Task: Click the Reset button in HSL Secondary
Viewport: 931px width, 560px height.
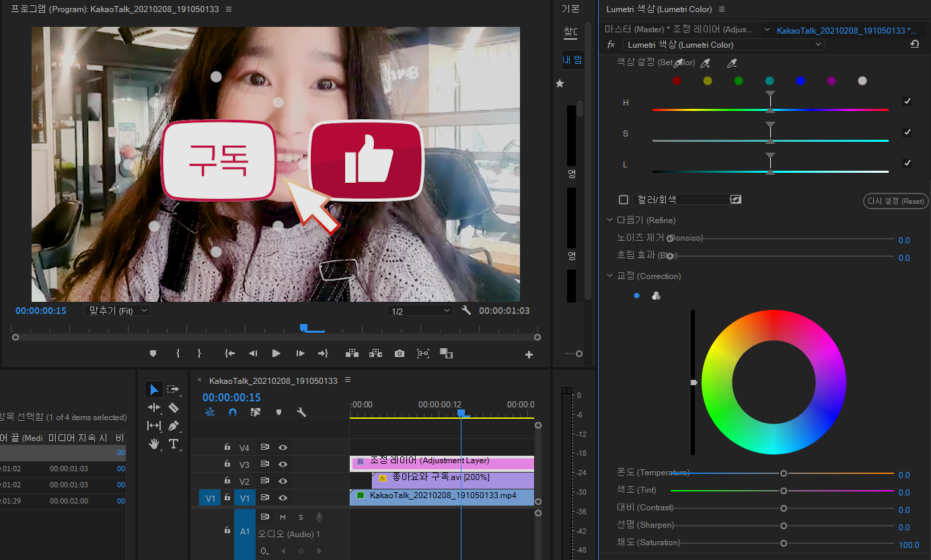Action: pyautogui.click(x=895, y=201)
